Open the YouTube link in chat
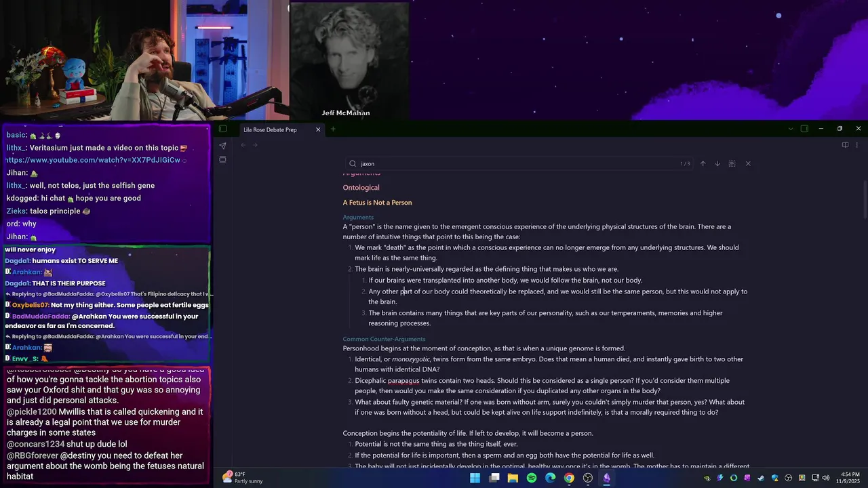 (93, 160)
